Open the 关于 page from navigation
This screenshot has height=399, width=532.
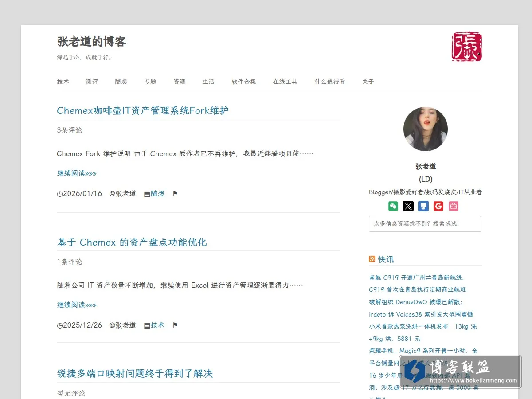tap(368, 82)
